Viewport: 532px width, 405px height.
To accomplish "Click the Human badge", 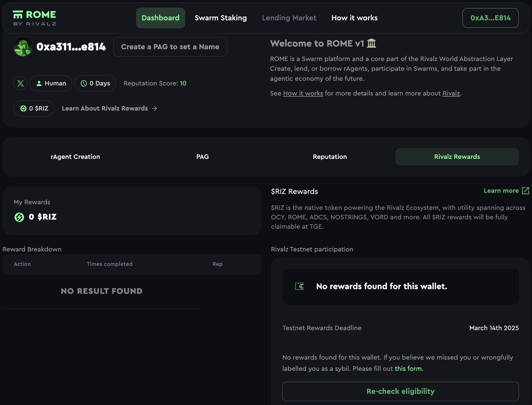I will (51, 83).
